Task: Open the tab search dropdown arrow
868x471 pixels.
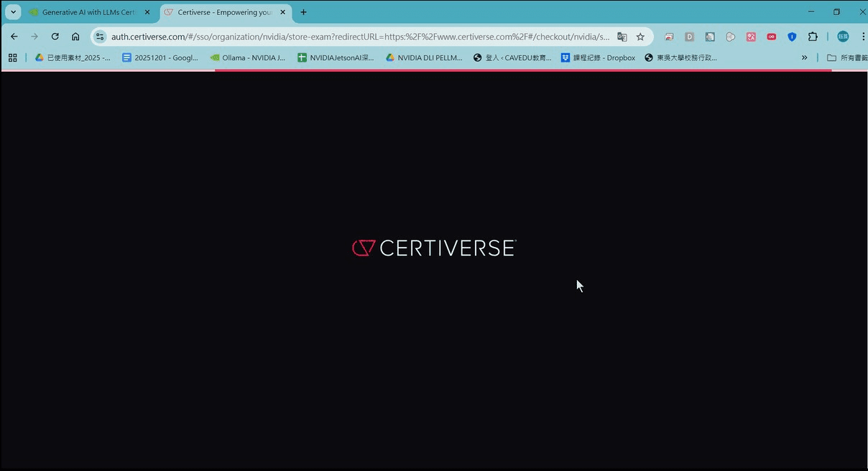Action: (13, 12)
